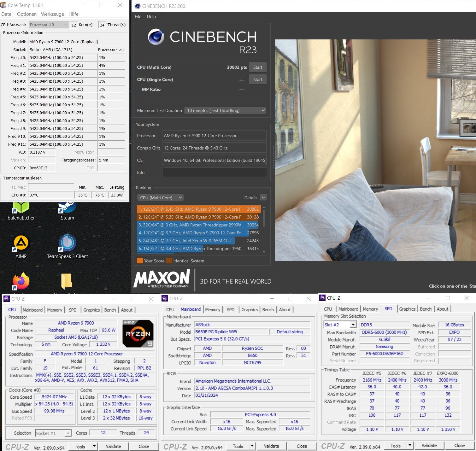Click the CPU #0 37°C temperature value
476x451 pixels.
[x=51, y=195]
